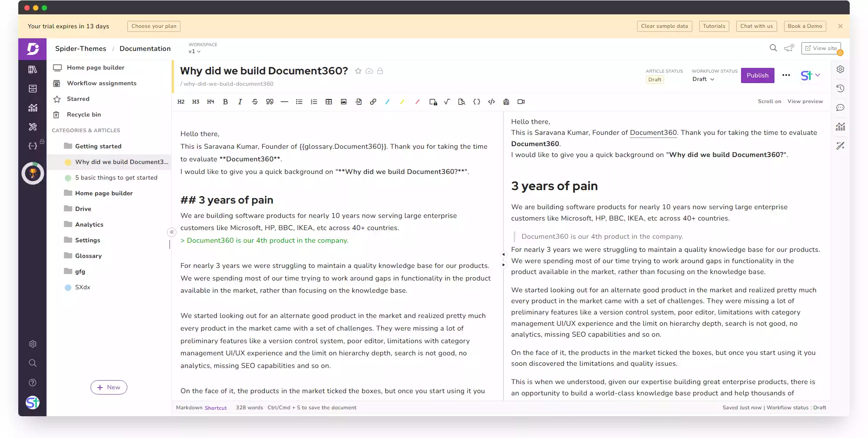The height and width of the screenshot is (438, 868).
Task: Click the Clear sample data button
Action: pyautogui.click(x=664, y=26)
